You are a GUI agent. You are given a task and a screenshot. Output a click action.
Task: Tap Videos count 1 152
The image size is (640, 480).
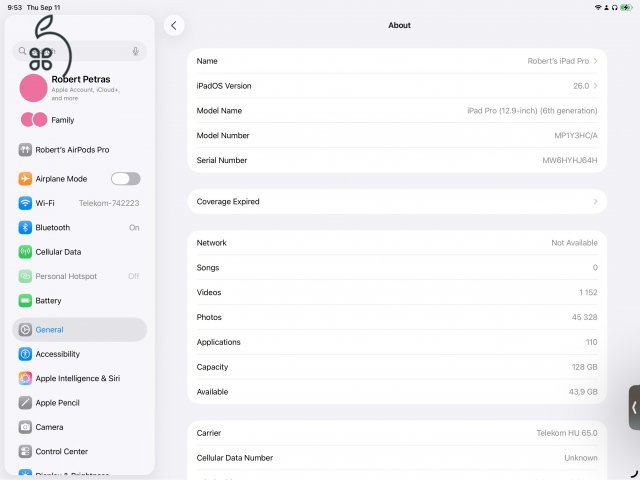click(588, 293)
